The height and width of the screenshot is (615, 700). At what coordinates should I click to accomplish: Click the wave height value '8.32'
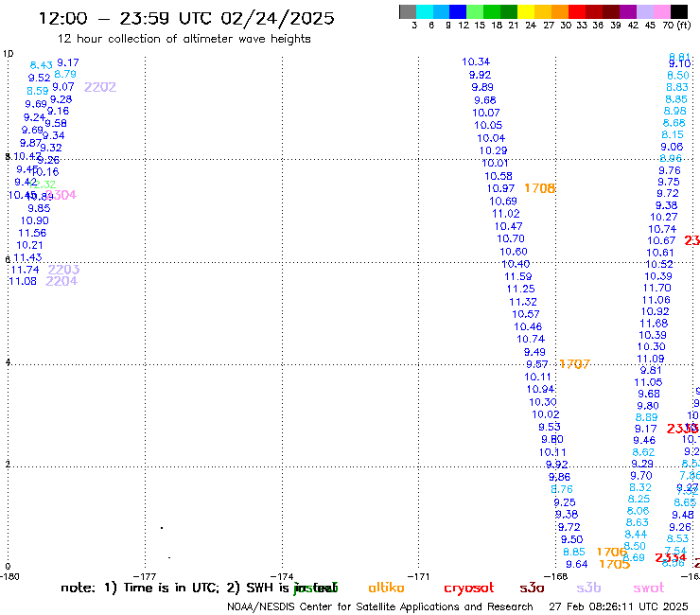coord(640,487)
